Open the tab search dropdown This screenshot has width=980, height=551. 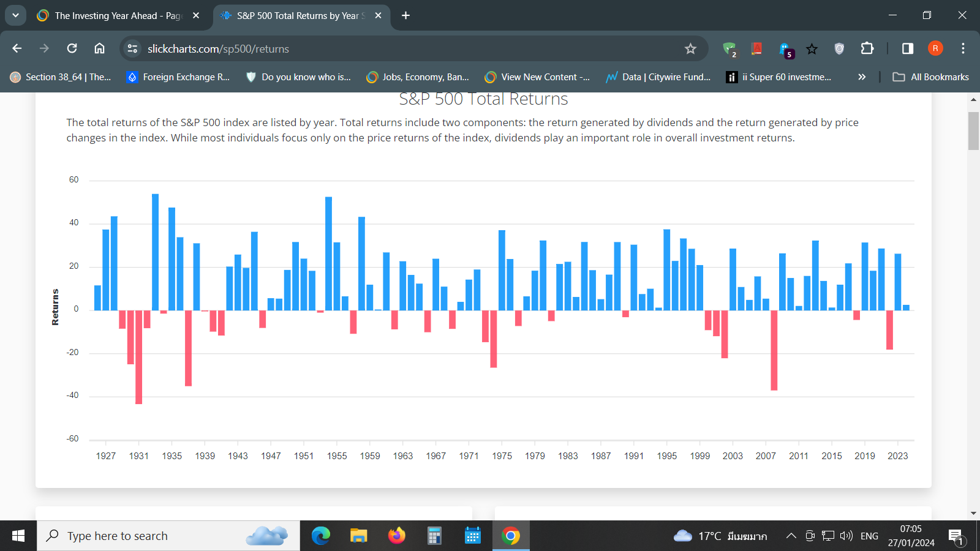click(x=15, y=15)
